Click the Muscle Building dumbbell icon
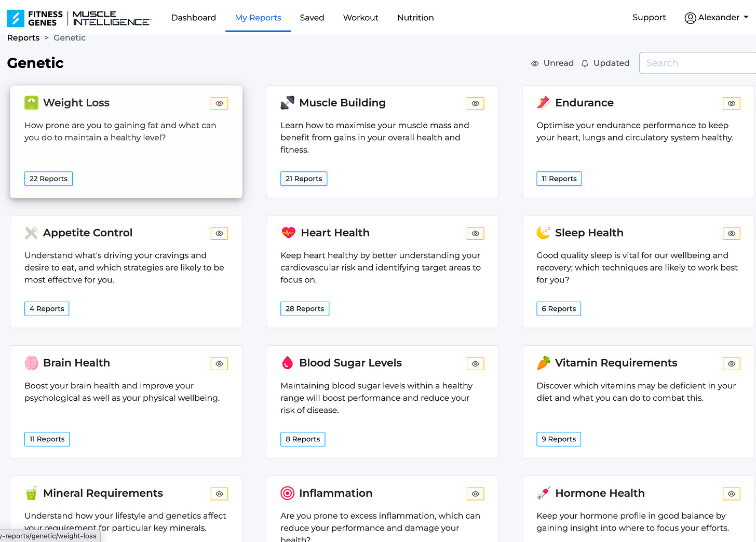756x542 pixels. (x=287, y=102)
